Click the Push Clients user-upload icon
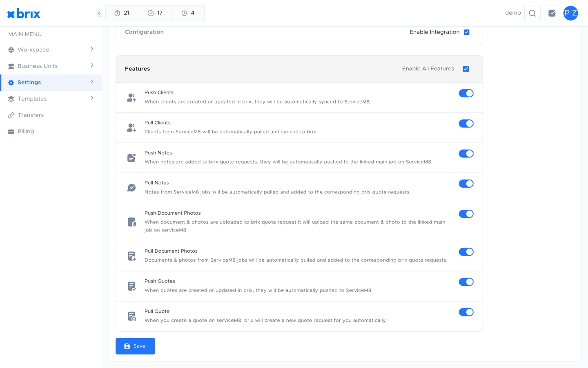Image resolution: width=588 pixels, height=368 pixels. click(x=131, y=98)
